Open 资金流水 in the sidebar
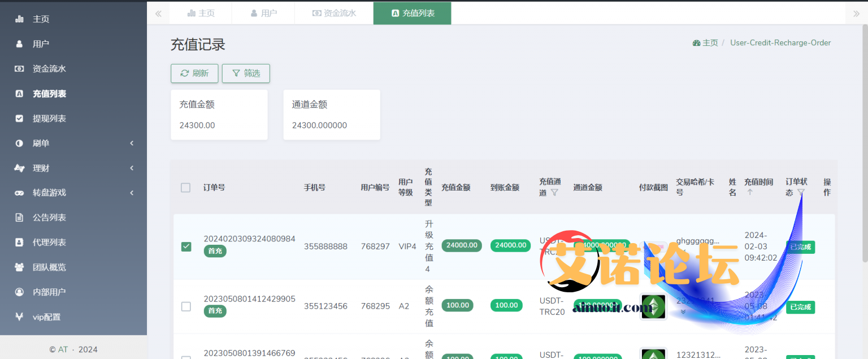The image size is (868, 359). 73,68
